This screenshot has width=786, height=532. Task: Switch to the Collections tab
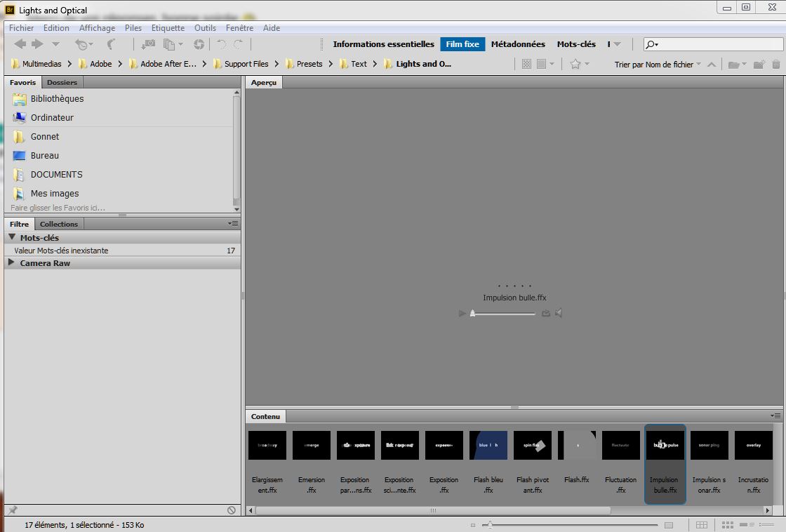59,224
